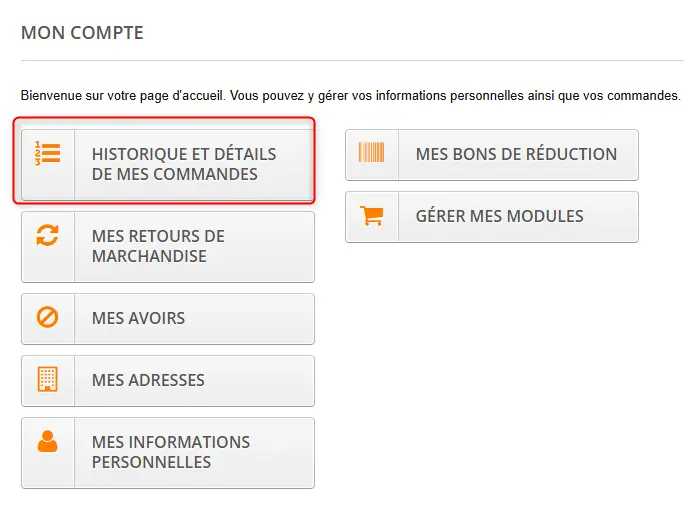Go to Mes avoirs
The height and width of the screenshot is (512, 684).
tap(168, 319)
